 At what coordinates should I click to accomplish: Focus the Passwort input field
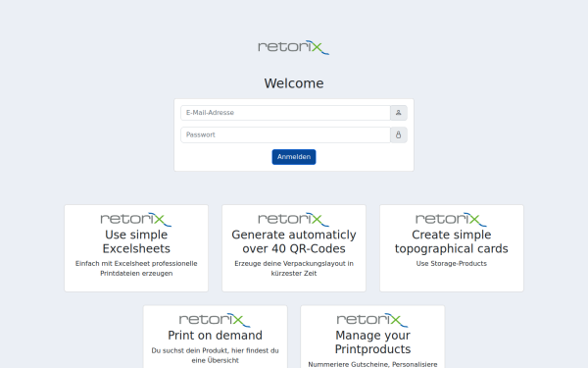coord(285,134)
